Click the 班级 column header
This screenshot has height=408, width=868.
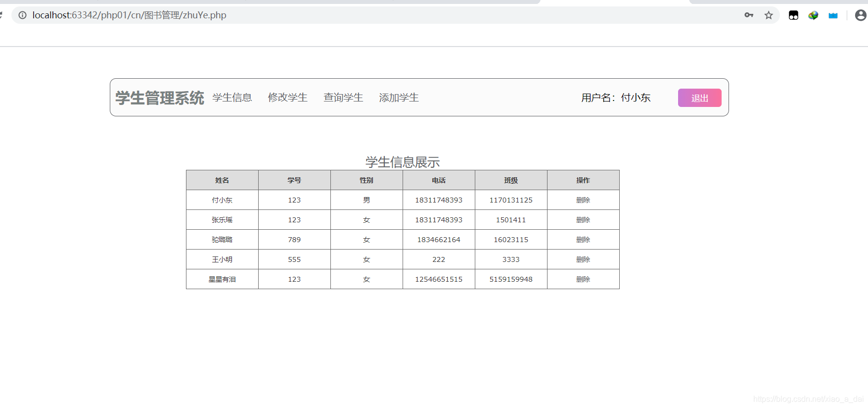511,180
